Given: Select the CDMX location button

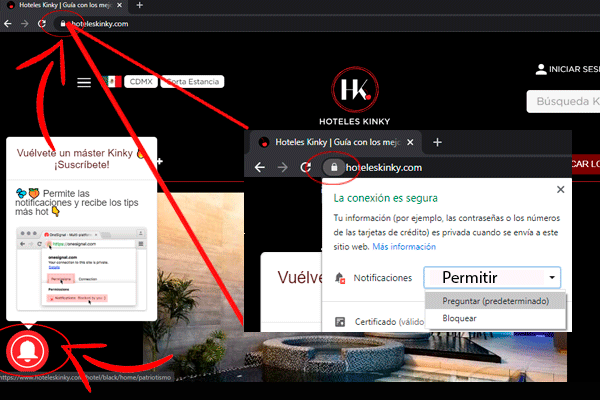Looking at the screenshot, I should click(x=141, y=82).
